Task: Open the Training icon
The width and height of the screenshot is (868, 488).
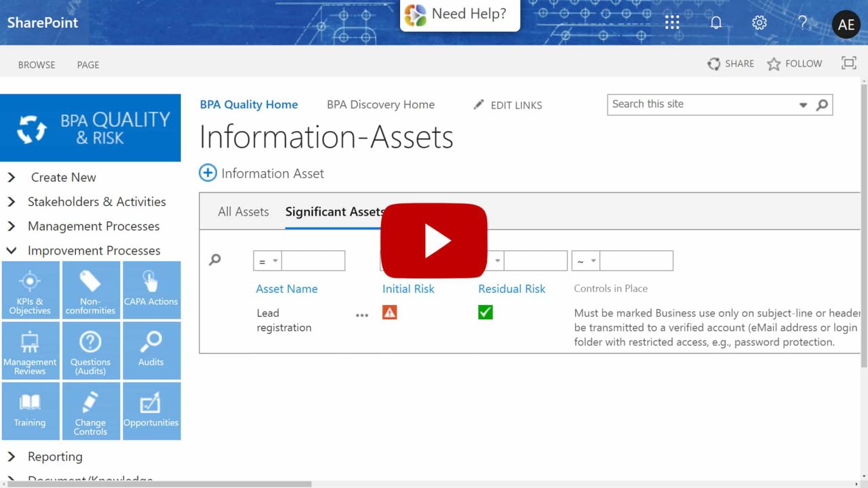Action: tap(31, 410)
